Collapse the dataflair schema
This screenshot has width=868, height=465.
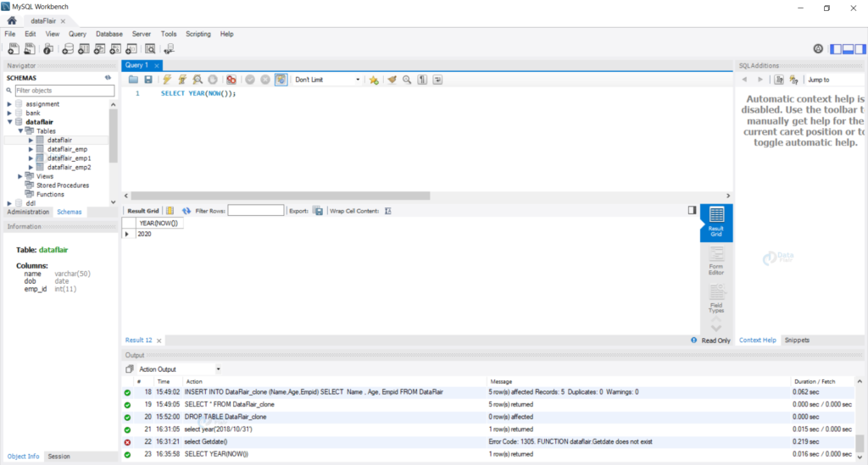pyautogui.click(x=9, y=122)
